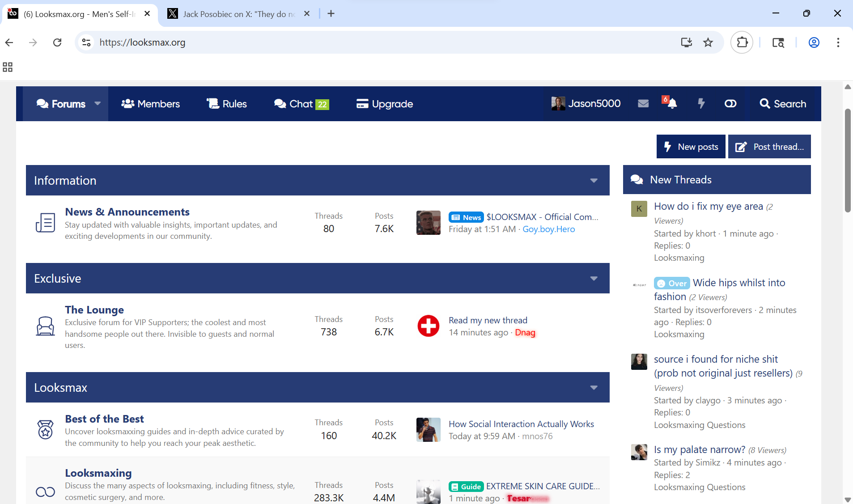Open News & Announcements forum
The height and width of the screenshot is (504, 853).
(127, 212)
